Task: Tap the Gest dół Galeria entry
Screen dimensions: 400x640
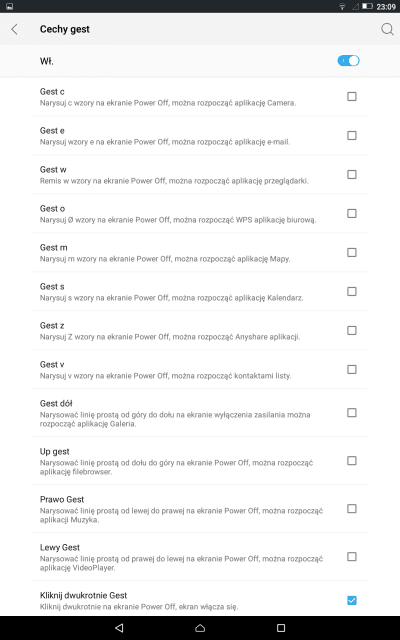Action: [200, 413]
